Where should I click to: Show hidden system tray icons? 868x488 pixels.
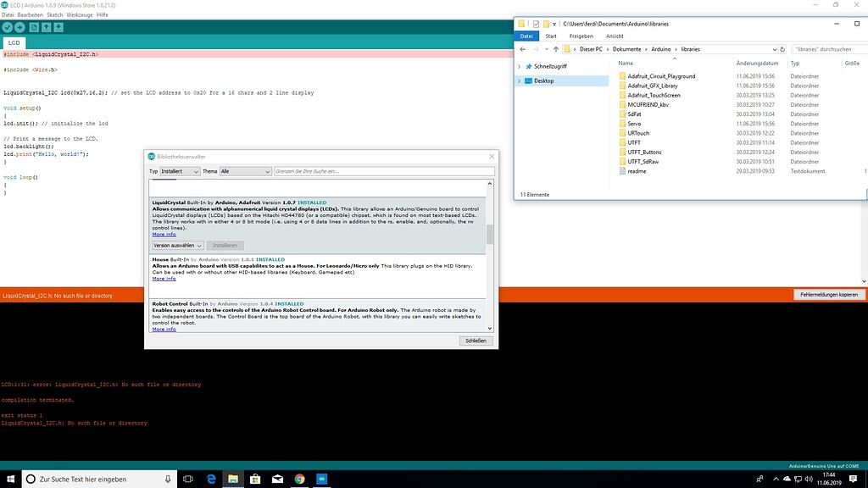(776, 480)
